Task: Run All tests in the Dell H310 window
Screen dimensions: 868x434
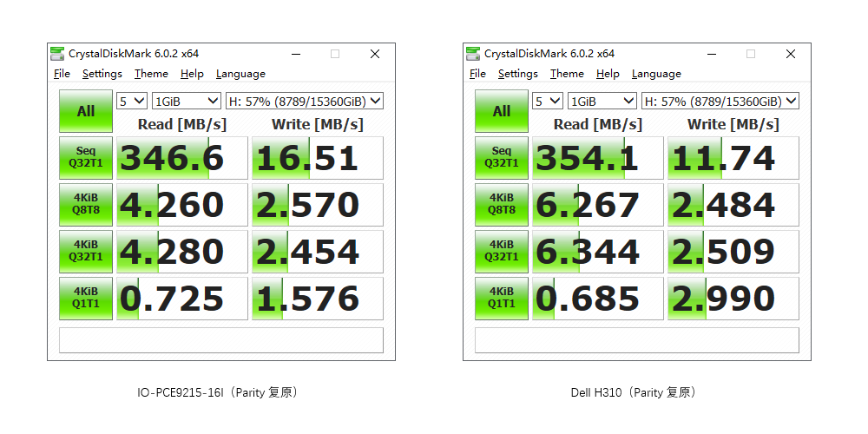Action: (502, 111)
